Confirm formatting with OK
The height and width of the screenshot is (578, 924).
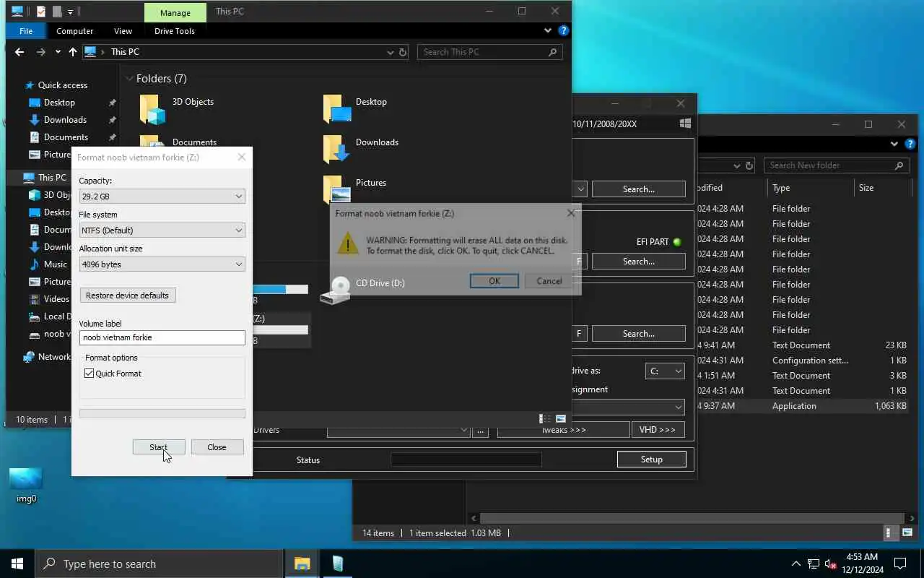pyautogui.click(x=494, y=281)
